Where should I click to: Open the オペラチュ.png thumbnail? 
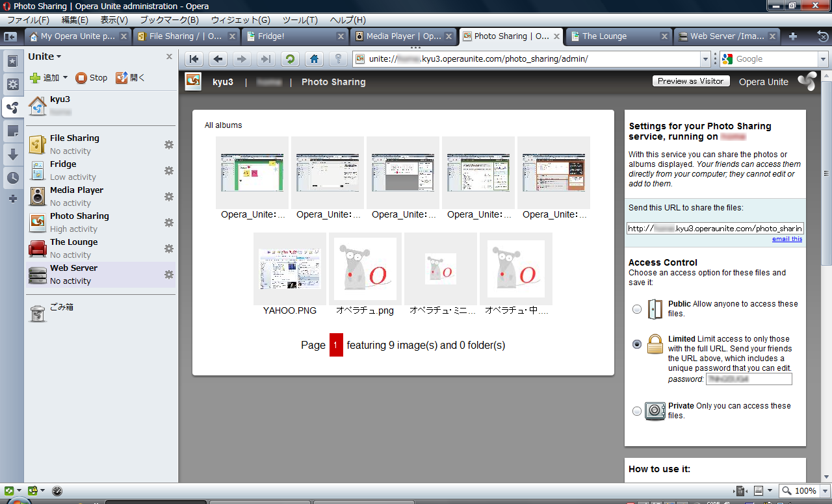coord(365,269)
